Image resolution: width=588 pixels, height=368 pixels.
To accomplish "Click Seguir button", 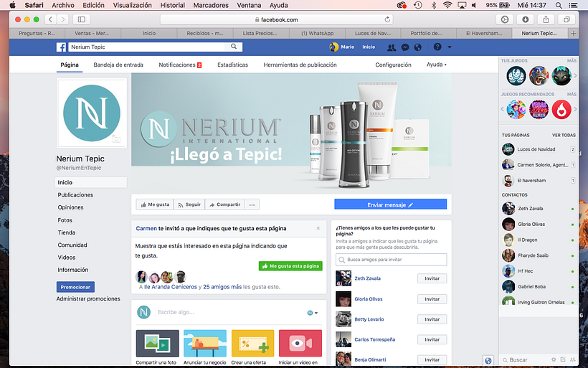I will point(189,205).
